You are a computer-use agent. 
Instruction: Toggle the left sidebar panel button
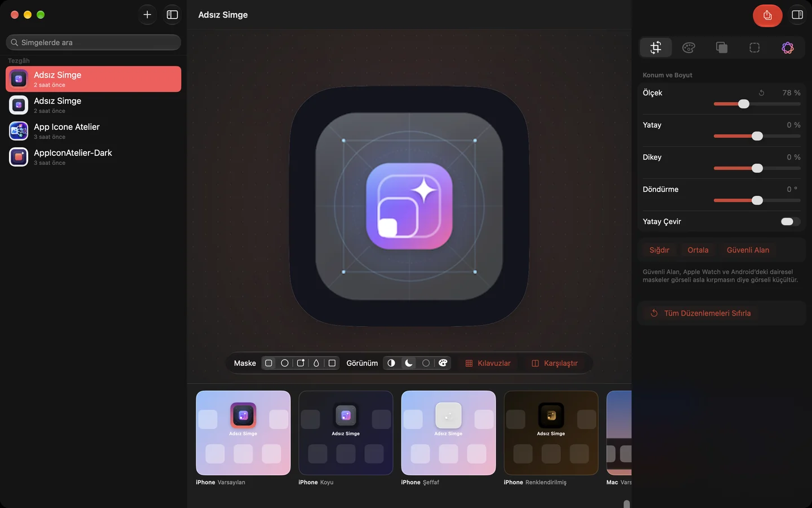[x=173, y=15]
